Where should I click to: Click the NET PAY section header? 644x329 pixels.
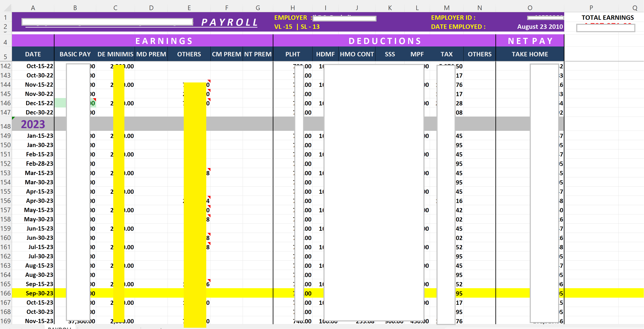(530, 41)
